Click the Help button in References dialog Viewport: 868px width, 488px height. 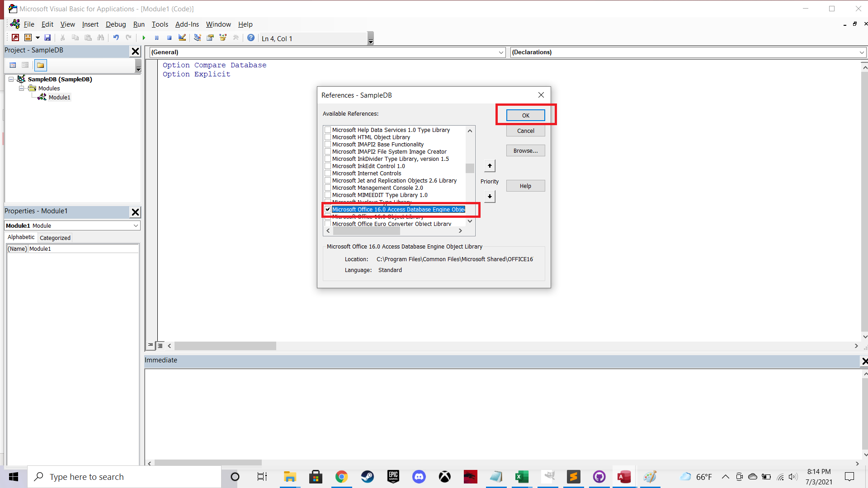tap(525, 186)
